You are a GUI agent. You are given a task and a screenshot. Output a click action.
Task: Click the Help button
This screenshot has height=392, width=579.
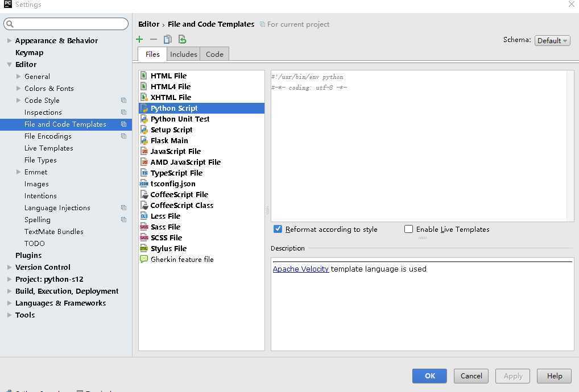click(554, 376)
